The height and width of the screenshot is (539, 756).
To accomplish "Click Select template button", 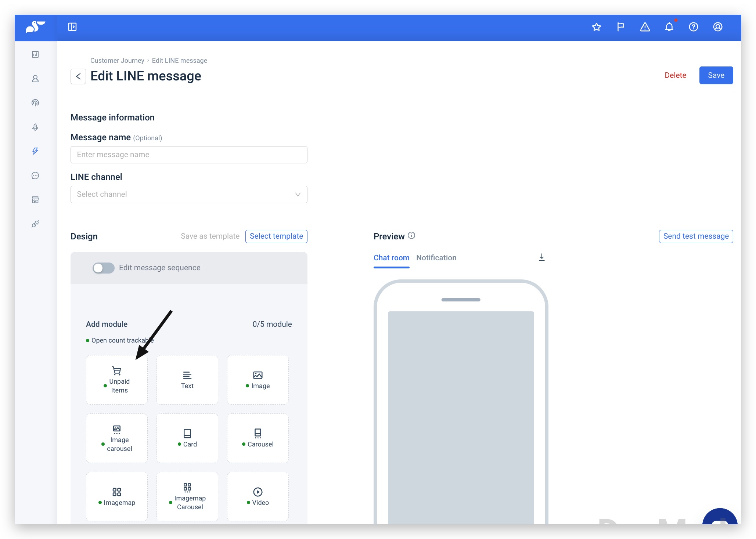I will pos(276,236).
